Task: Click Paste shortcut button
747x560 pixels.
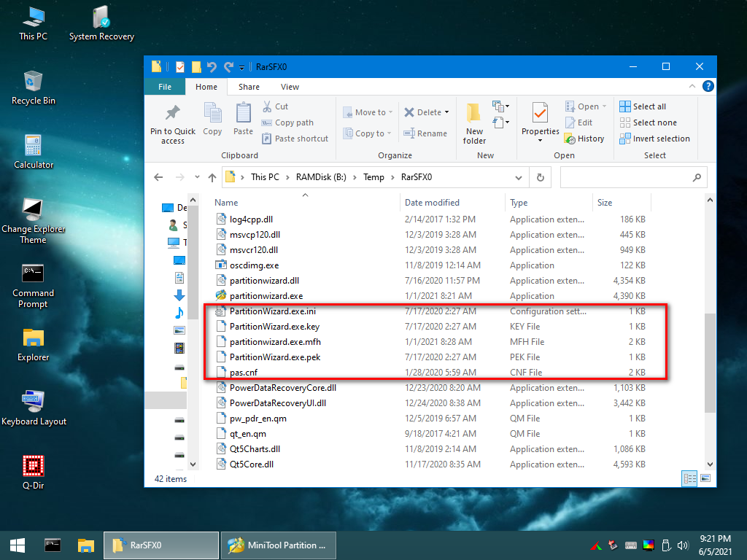Action: click(295, 139)
